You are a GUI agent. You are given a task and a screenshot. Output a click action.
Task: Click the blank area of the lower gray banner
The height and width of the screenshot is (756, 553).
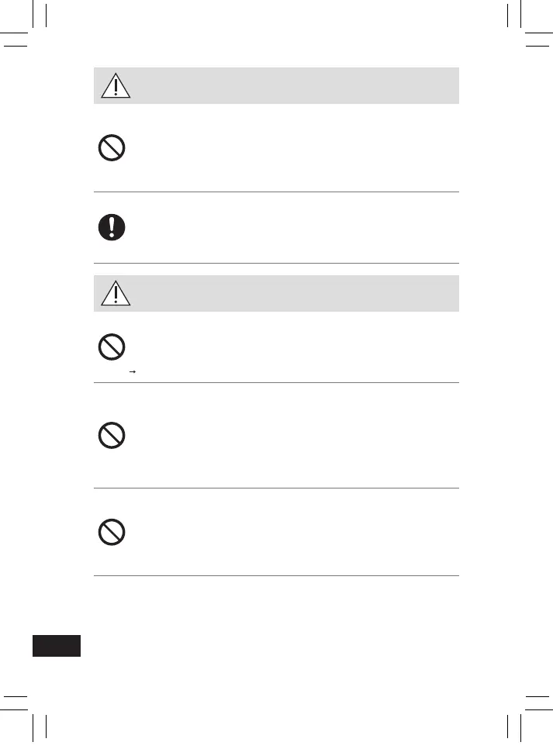tap(295, 293)
